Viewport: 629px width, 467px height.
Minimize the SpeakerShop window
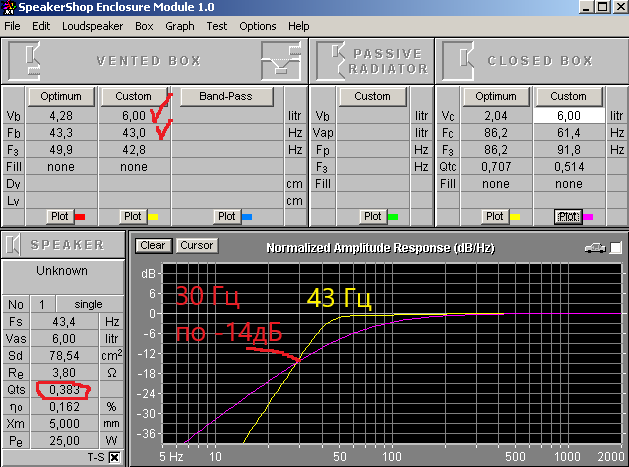click(x=586, y=7)
